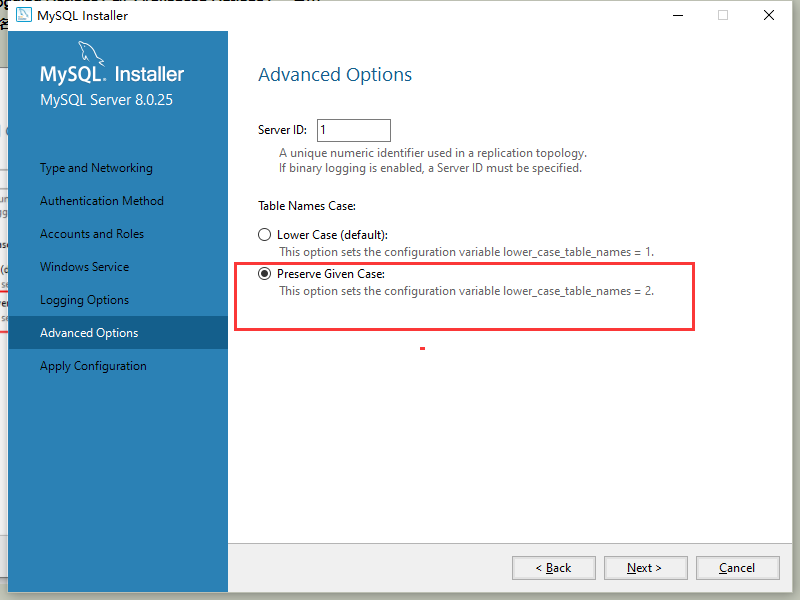Open the Authentication Method step
800x600 pixels.
point(101,201)
